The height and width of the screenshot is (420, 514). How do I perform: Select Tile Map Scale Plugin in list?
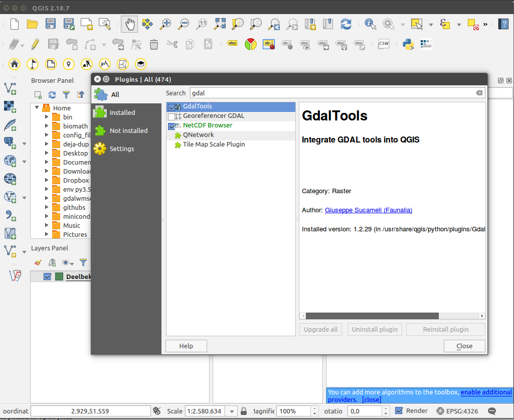coord(231,145)
